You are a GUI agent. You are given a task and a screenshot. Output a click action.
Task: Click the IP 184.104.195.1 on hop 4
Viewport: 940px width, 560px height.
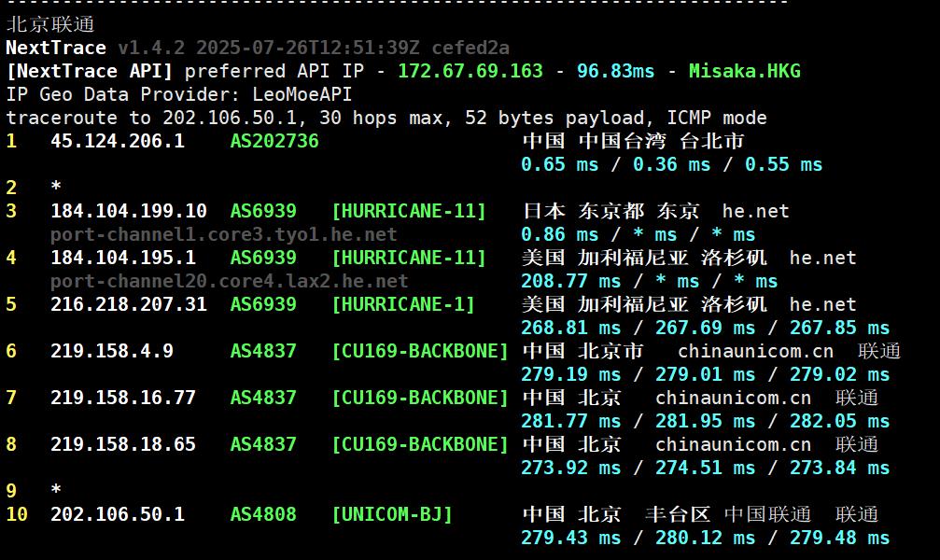123,258
